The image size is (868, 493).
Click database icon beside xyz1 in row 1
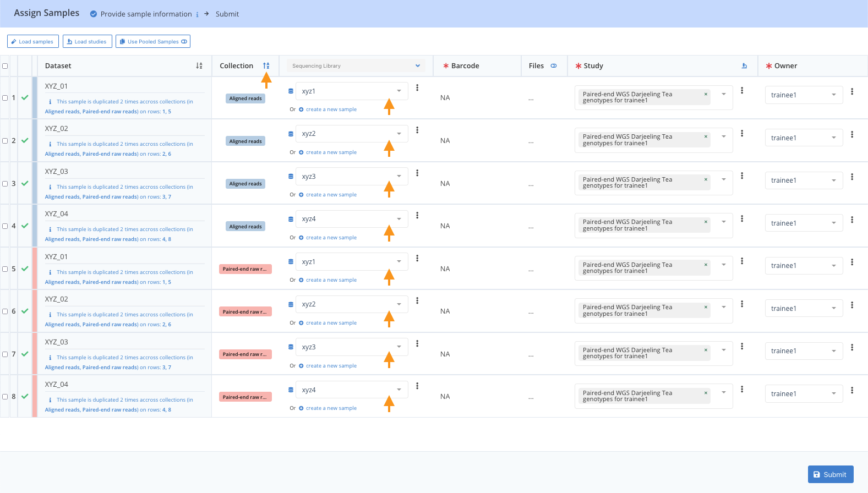click(291, 91)
